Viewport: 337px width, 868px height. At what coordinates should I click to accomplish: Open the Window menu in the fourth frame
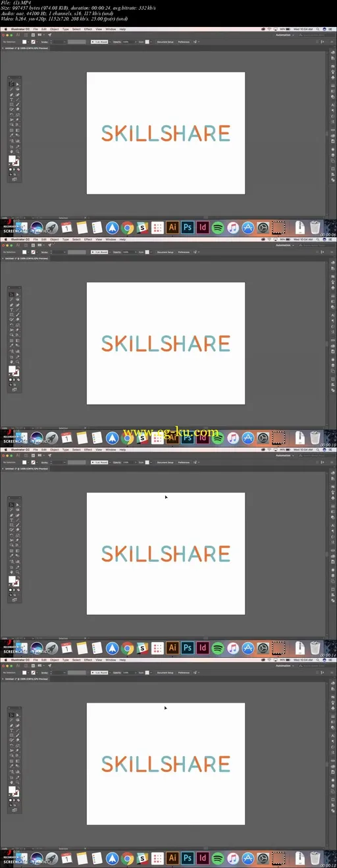(111, 659)
